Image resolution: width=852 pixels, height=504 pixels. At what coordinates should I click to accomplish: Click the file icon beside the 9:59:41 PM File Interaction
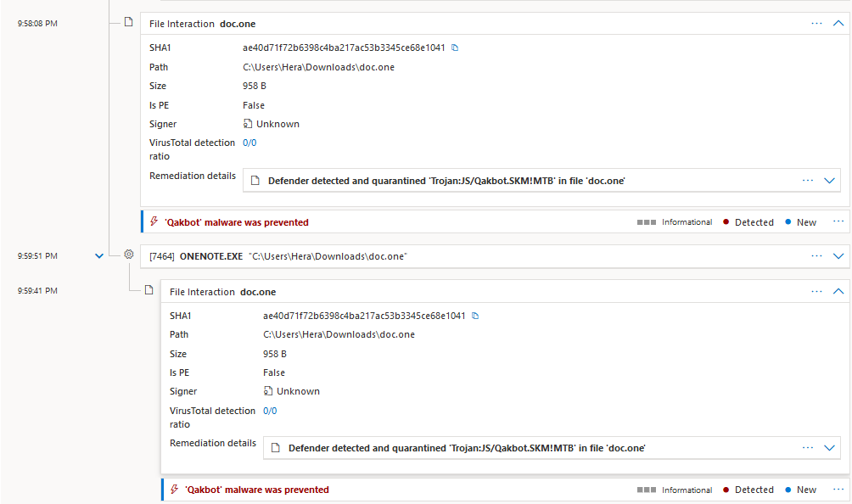pos(149,290)
